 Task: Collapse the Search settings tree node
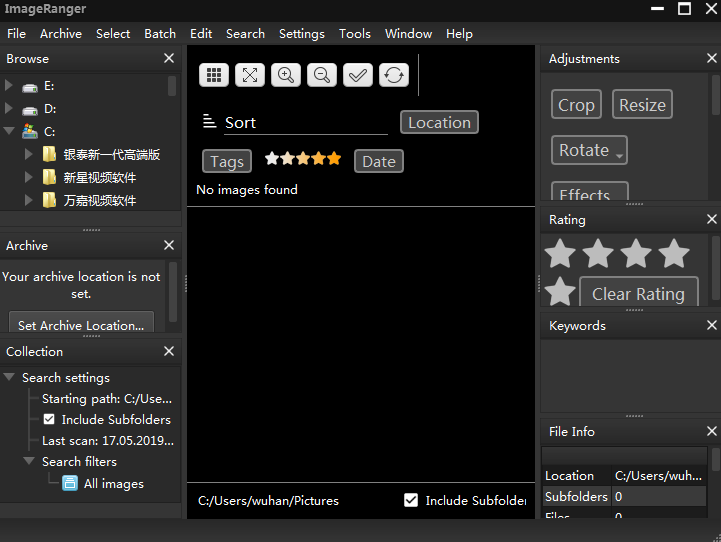pyautogui.click(x=10, y=378)
